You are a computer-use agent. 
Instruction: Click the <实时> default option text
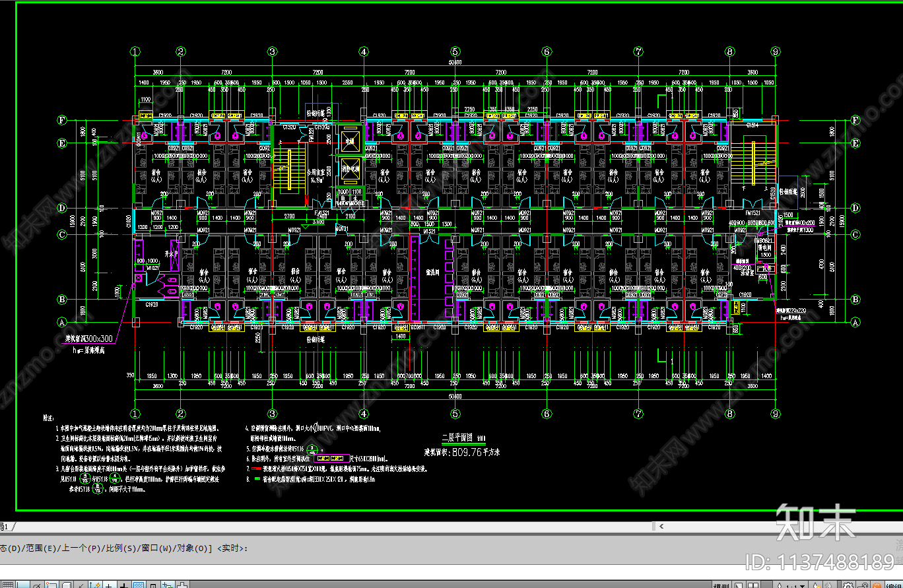[231, 548]
